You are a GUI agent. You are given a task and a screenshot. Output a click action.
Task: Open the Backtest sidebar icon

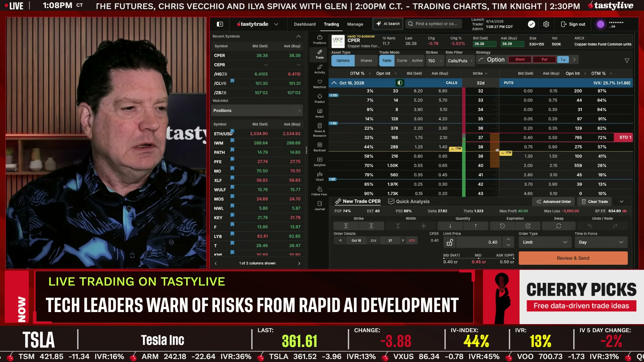(319, 147)
